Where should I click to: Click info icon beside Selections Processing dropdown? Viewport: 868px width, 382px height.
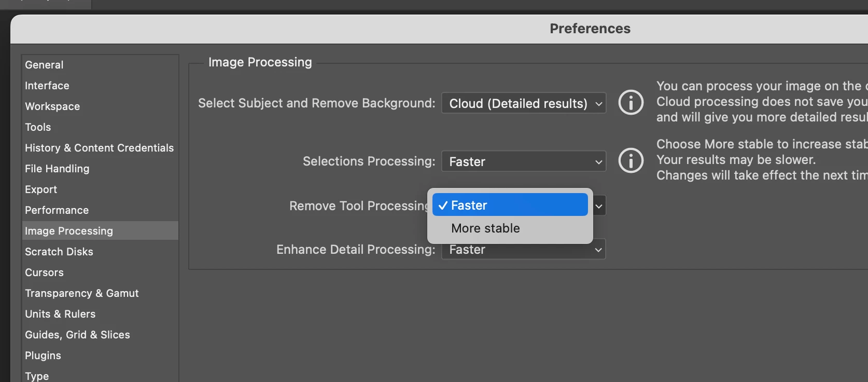tap(631, 160)
